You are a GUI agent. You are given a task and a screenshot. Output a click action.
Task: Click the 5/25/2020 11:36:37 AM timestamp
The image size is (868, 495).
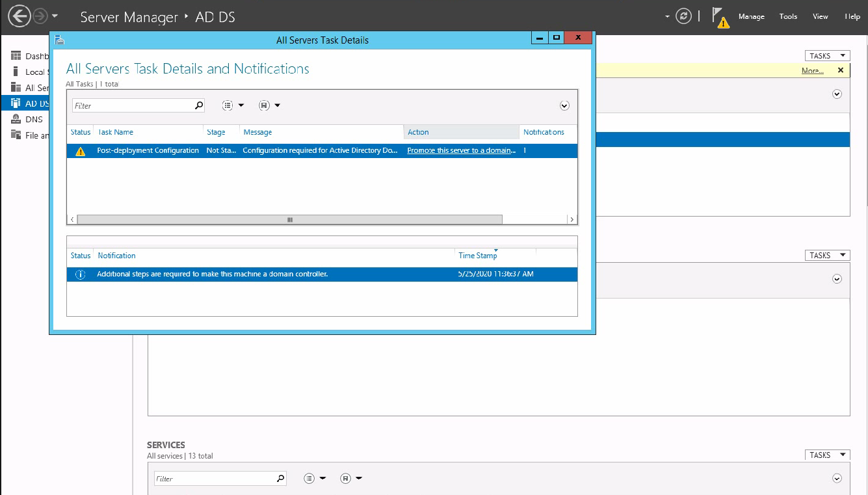496,274
